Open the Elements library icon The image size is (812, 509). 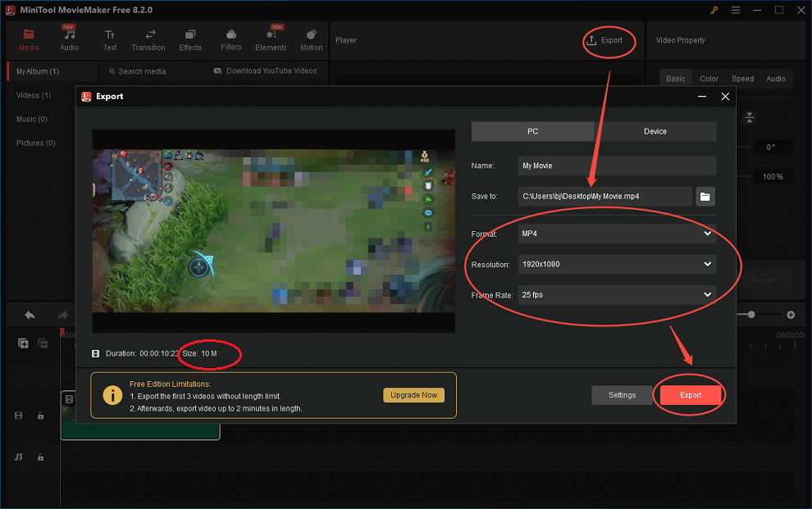[x=271, y=34]
